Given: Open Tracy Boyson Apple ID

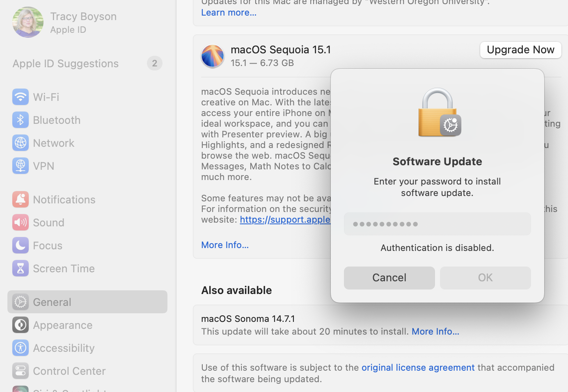Looking at the screenshot, I should coord(87,22).
